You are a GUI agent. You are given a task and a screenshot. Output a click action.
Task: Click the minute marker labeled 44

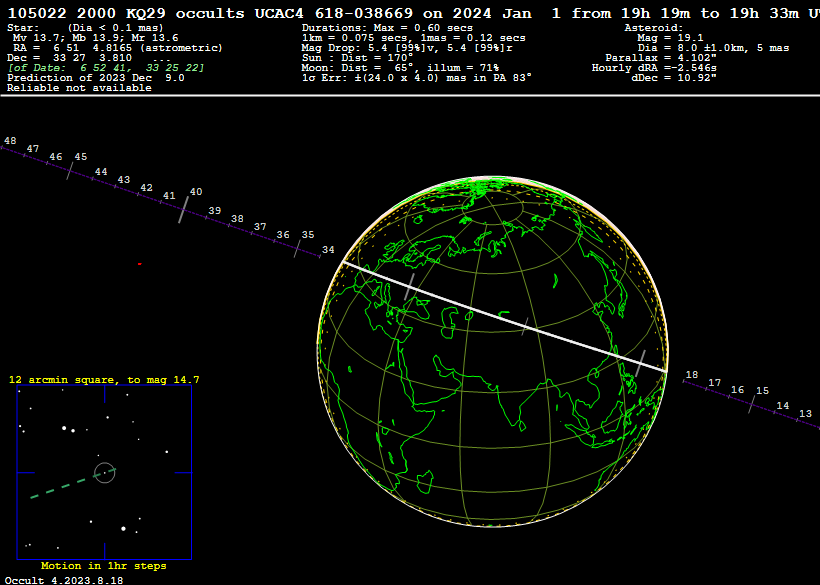click(x=101, y=171)
